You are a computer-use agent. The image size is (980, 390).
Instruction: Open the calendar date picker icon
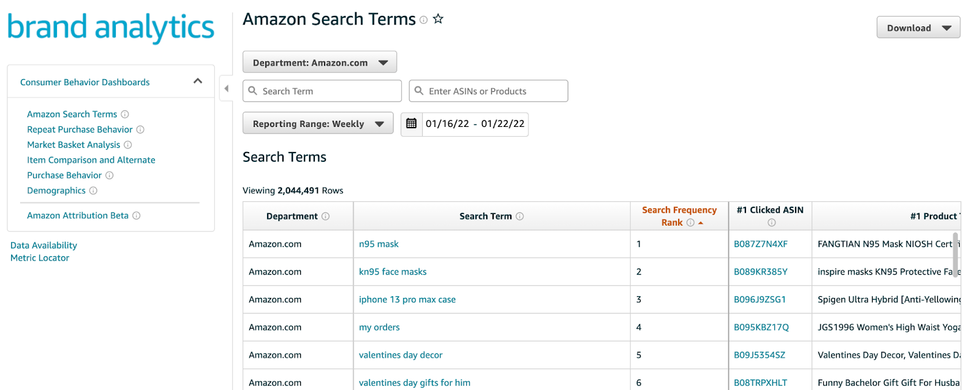pos(412,124)
